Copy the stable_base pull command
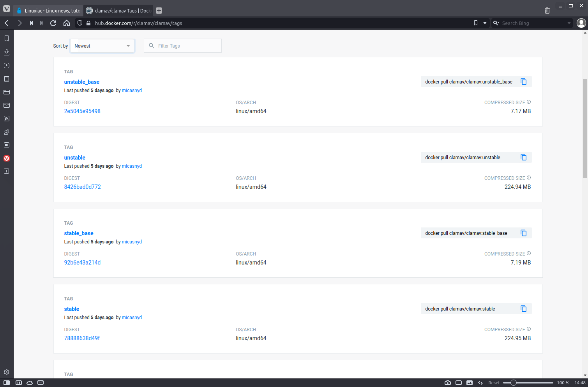588x387 pixels. pyautogui.click(x=524, y=233)
